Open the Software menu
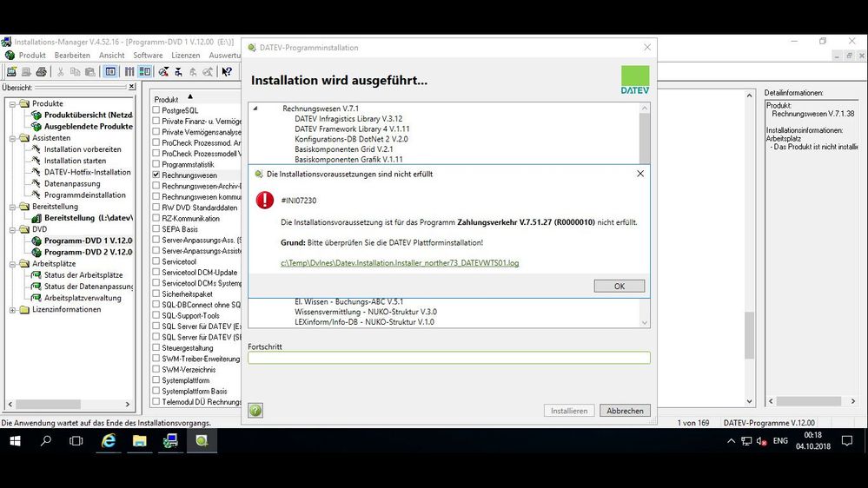The height and width of the screenshot is (488, 868). pyautogui.click(x=148, y=56)
